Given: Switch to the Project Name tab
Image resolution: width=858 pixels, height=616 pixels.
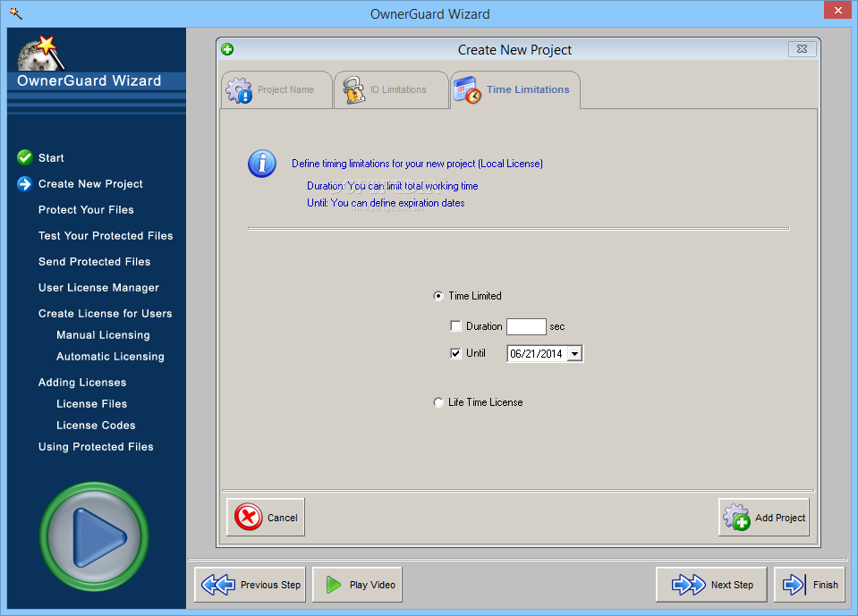Looking at the screenshot, I should (276, 89).
